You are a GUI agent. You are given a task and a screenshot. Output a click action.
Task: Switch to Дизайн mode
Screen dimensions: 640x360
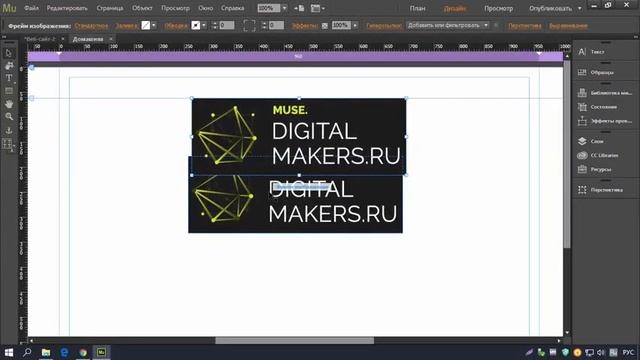tap(454, 8)
